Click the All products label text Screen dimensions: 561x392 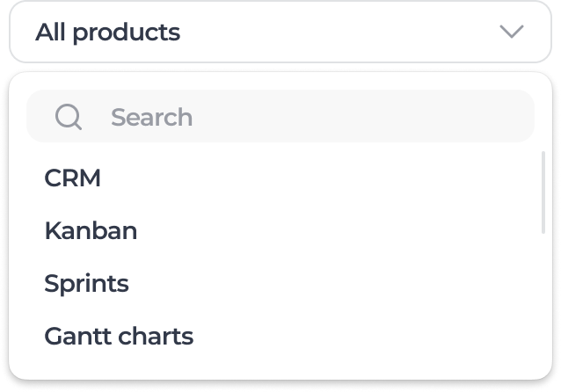pyautogui.click(x=107, y=33)
